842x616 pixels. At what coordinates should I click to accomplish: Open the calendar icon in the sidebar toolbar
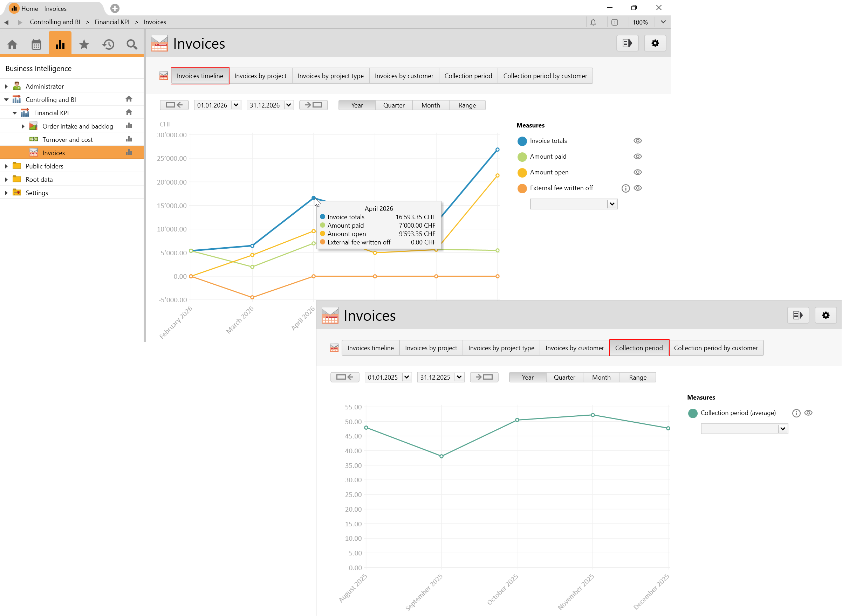(x=36, y=44)
